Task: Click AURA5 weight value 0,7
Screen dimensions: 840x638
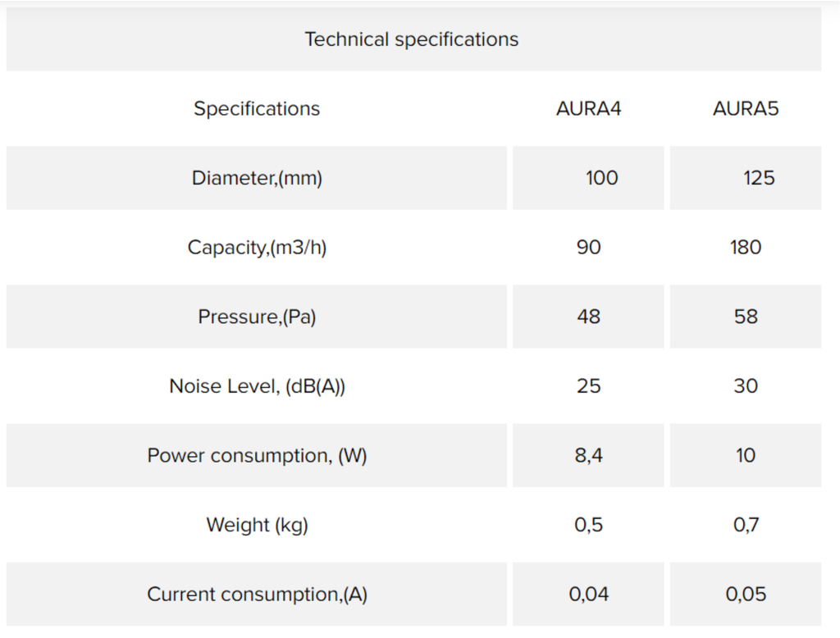Action: [x=745, y=525]
